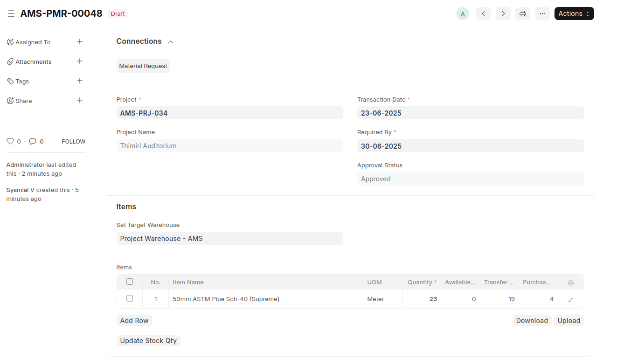
Task: Add an assignee with the plus icon
Action: click(x=80, y=42)
